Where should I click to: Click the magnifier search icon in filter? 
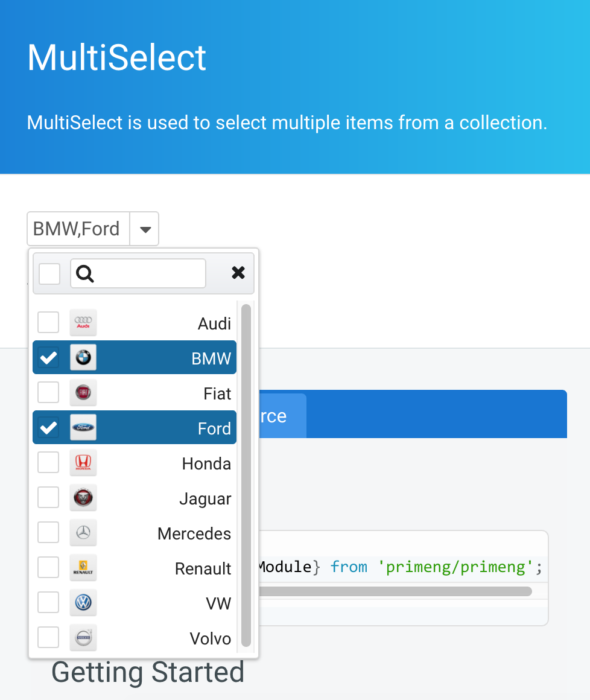point(85,273)
